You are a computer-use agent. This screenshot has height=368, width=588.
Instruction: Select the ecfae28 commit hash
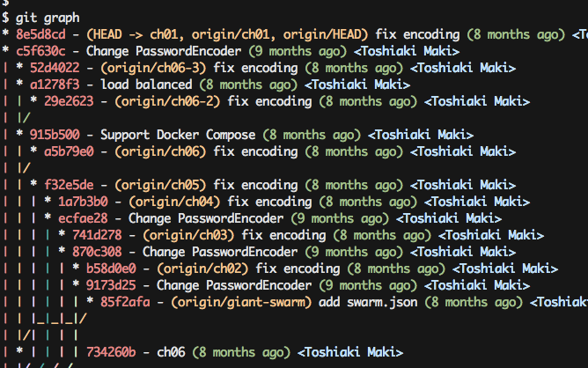pos(83,218)
